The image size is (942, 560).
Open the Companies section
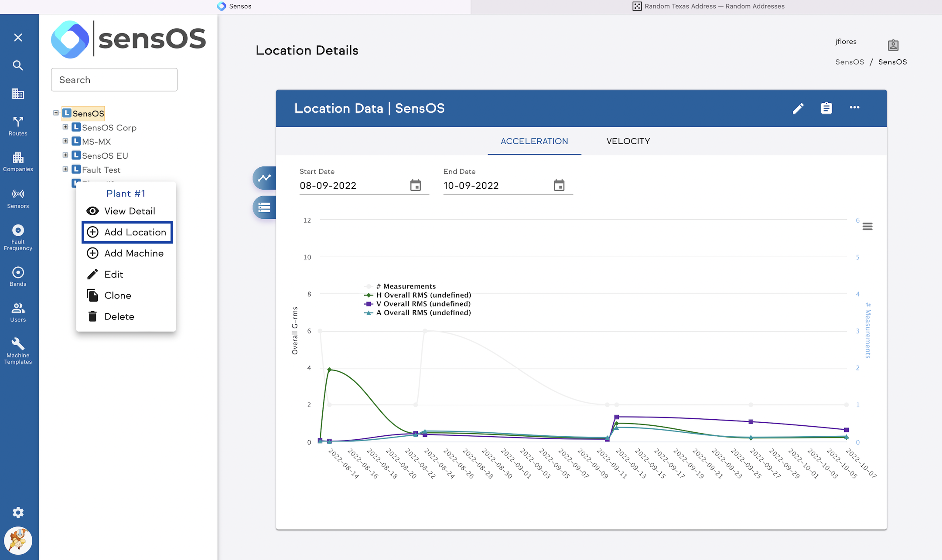coord(18,162)
